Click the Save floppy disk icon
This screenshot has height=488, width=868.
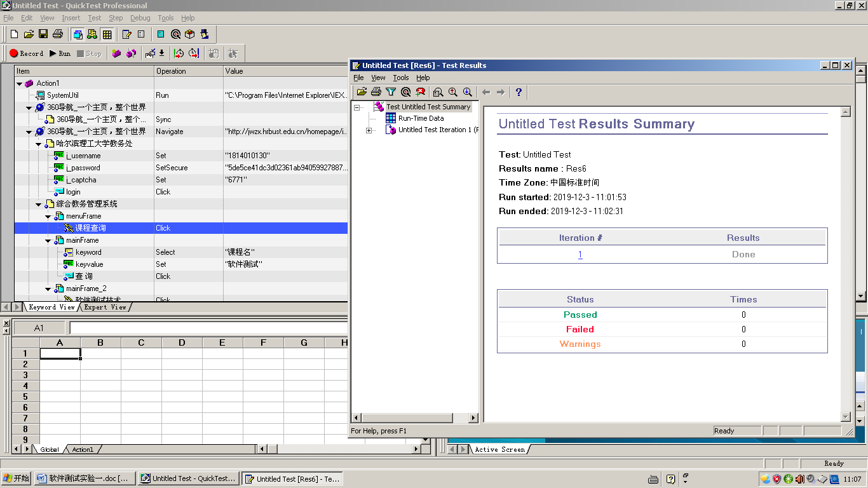click(x=43, y=34)
